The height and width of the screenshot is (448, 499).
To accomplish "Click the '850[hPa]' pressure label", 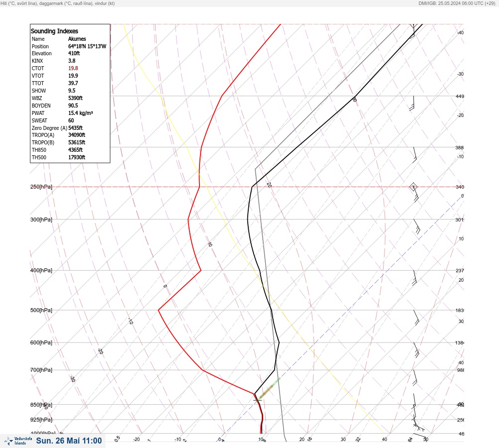I will coord(41,405).
